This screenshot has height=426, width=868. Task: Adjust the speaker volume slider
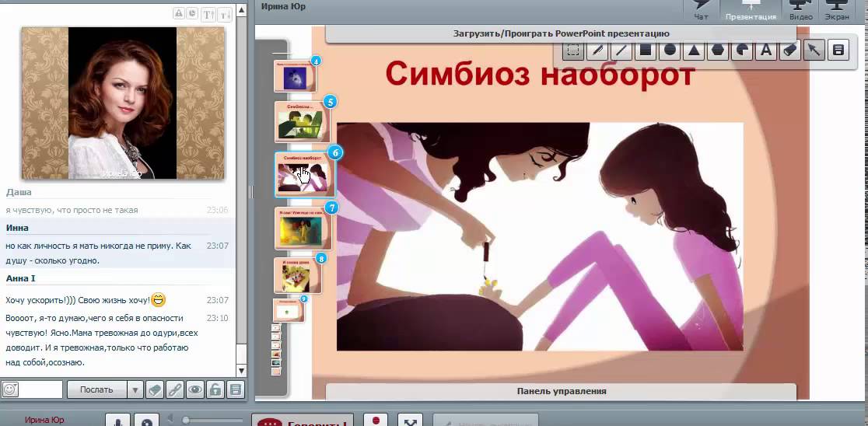(x=213, y=421)
